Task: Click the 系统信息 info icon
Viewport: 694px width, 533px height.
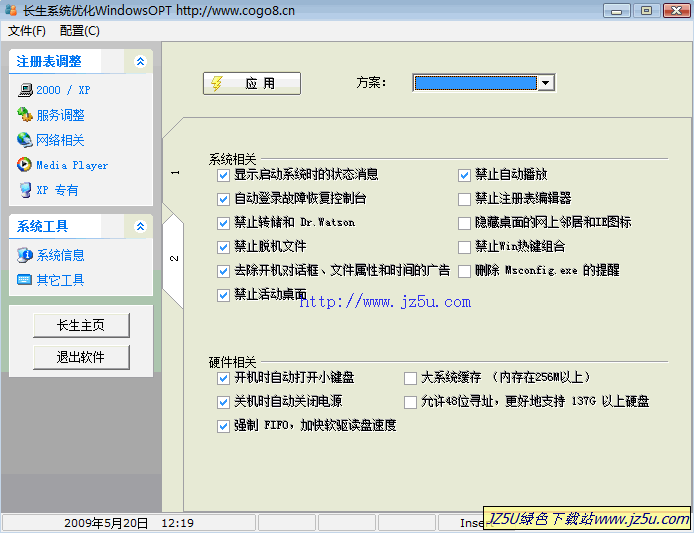Action: (25, 255)
